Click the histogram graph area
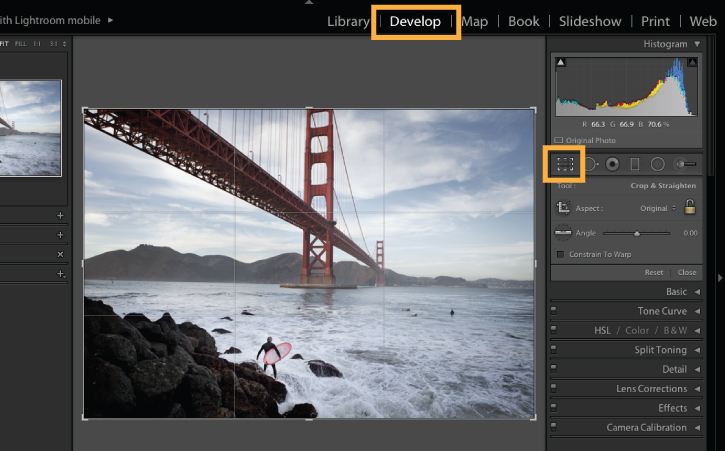 click(626, 87)
